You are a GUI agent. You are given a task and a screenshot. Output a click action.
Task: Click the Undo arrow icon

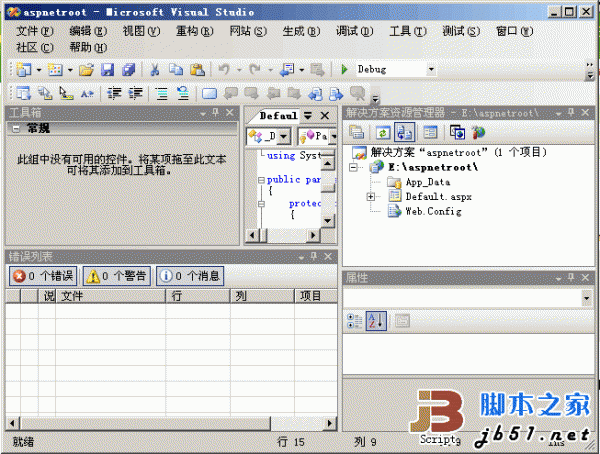coord(224,70)
